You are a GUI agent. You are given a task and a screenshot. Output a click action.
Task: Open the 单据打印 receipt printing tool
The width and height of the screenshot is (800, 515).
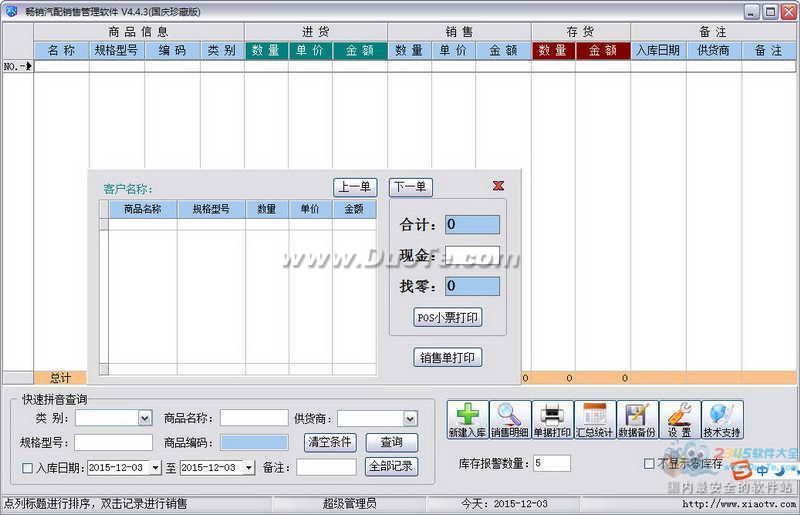pyautogui.click(x=552, y=420)
